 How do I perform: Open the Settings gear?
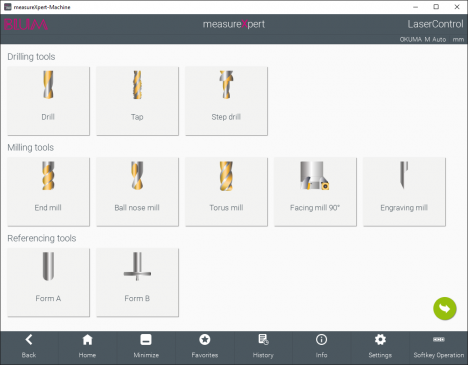(380, 347)
